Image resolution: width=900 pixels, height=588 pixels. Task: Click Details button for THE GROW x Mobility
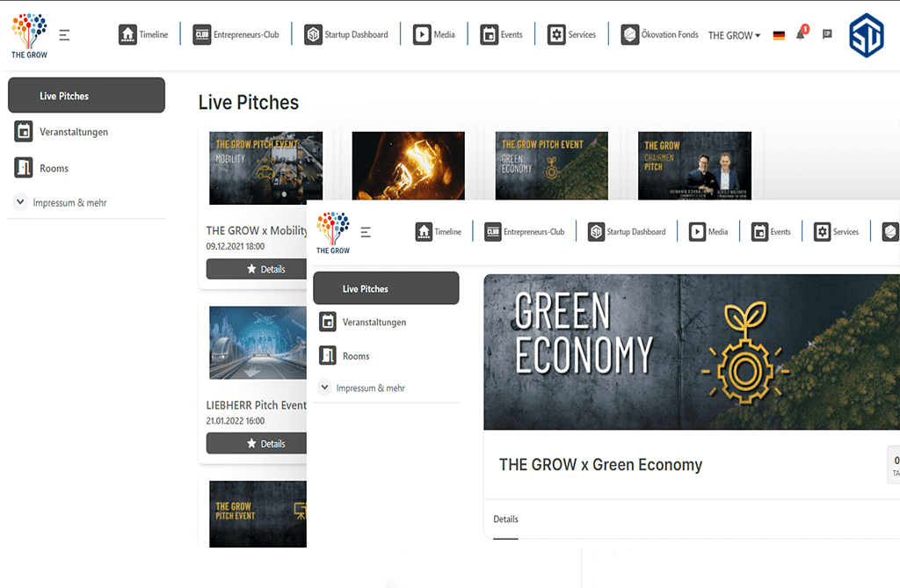257,269
